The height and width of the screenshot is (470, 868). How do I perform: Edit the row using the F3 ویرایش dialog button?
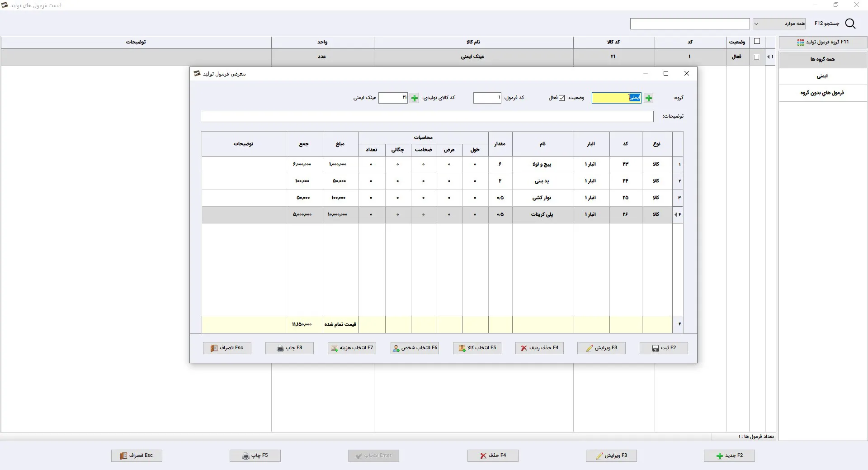(601, 348)
